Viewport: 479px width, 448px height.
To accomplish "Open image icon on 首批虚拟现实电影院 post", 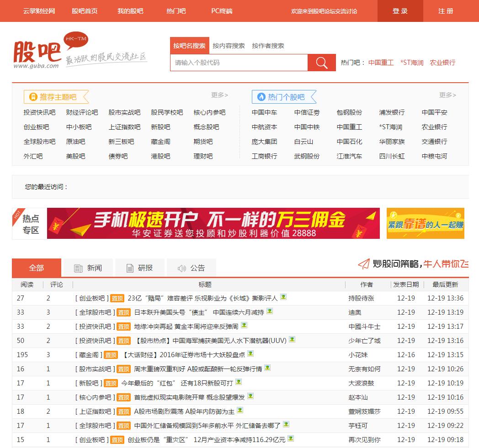I will (x=250, y=396).
